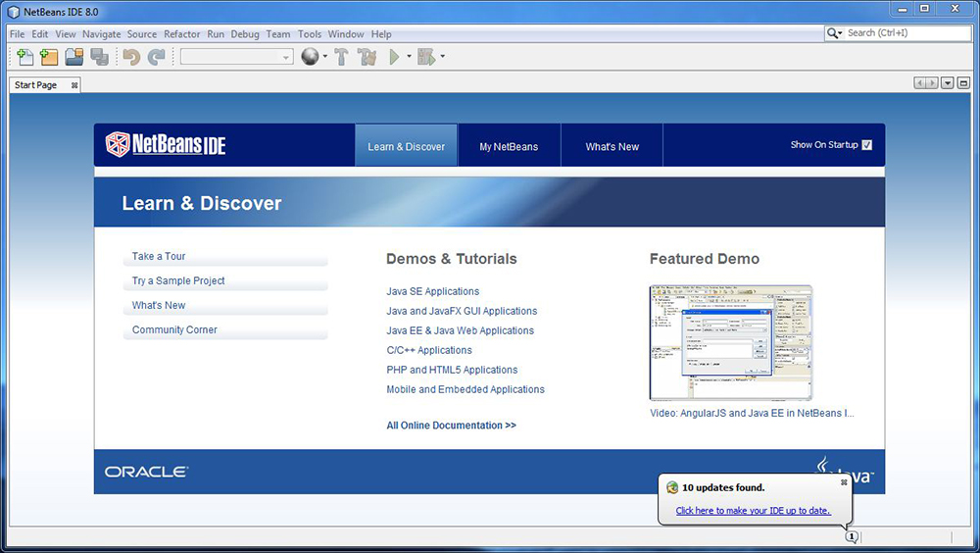This screenshot has height=553, width=980.
Task: Open the Window menu
Action: click(x=346, y=33)
